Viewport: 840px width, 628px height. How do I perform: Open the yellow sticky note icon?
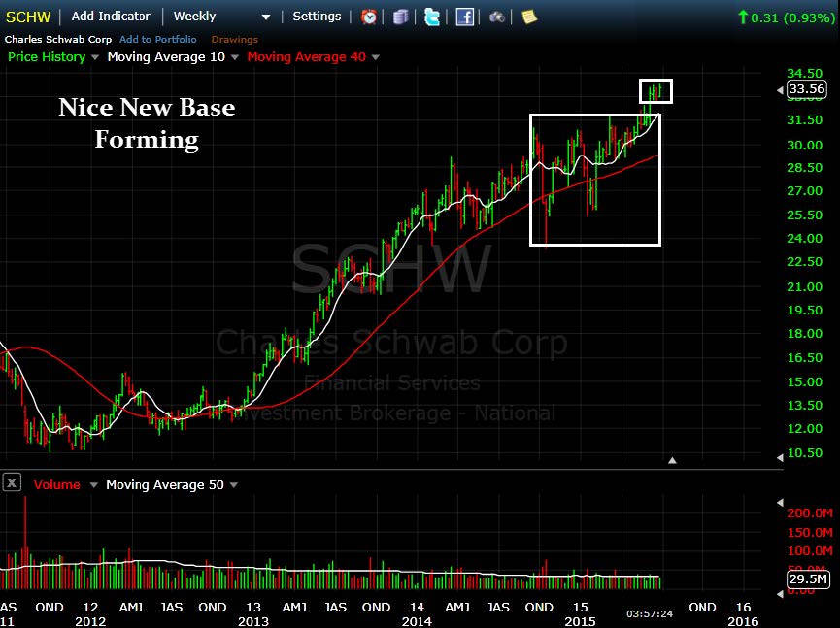coord(529,17)
